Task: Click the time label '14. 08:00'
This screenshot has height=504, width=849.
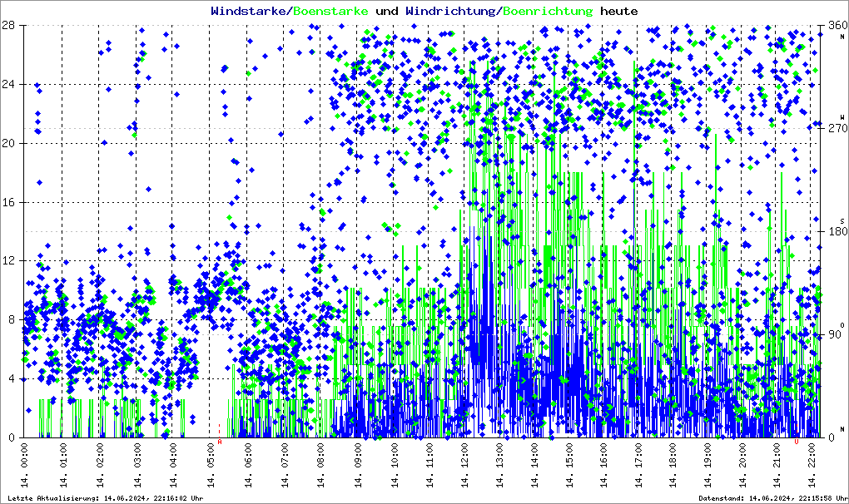Action: [x=320, y=465]
